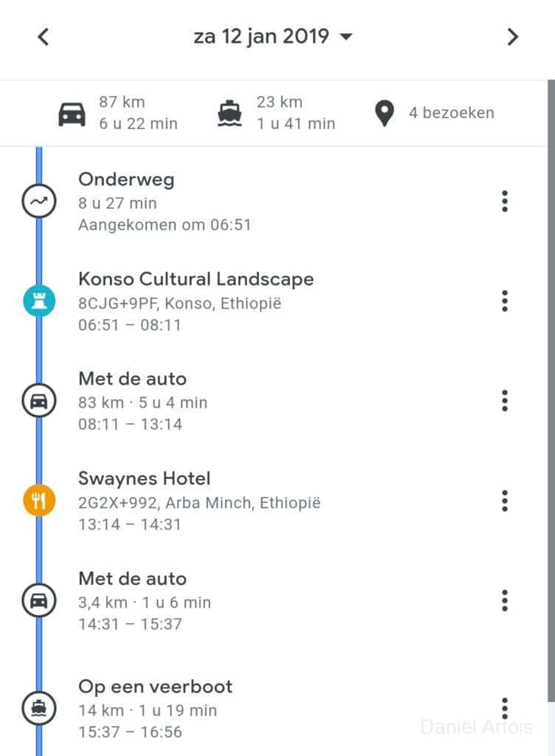The image size is (555, 756).
Task: Click the orange restaurant icon for Swaynes Hotel
Action: (39, 501)
